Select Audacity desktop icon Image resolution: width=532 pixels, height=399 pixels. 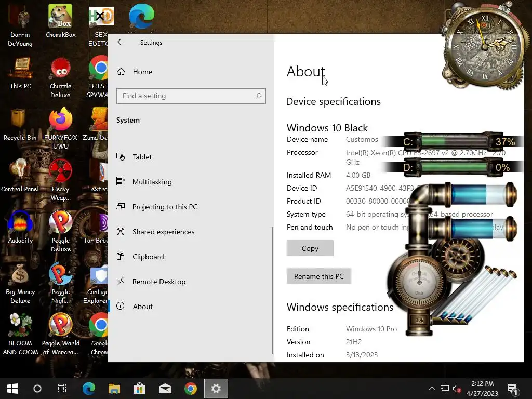(20, 228)
